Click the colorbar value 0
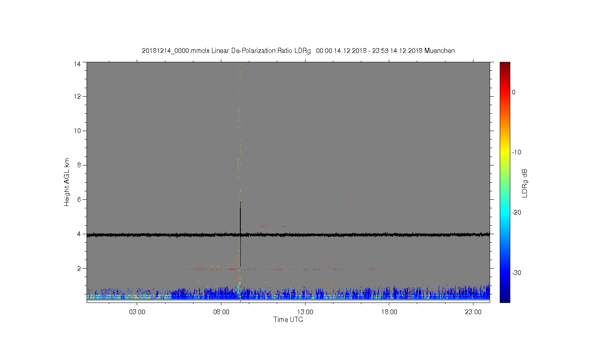Image resolution: width=607 pixels, height=364 pixels. click(x=514, y=92)
